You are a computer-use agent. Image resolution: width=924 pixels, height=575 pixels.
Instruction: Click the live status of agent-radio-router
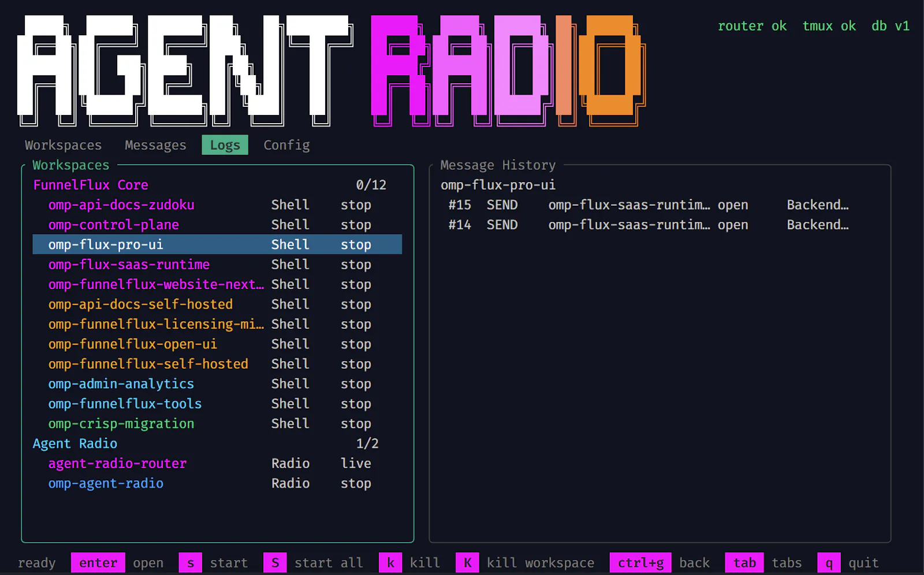tap(356, 463)
